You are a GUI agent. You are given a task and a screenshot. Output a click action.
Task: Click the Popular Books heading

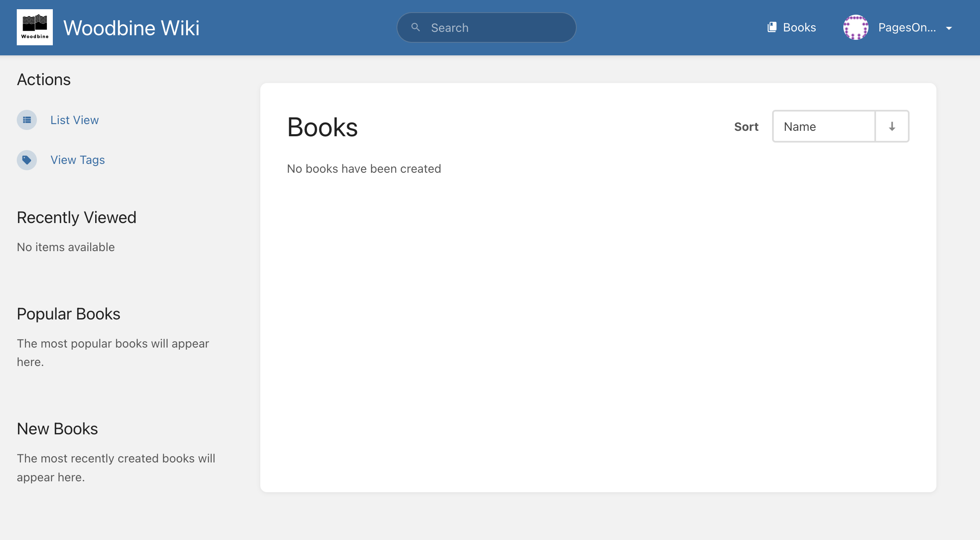(x=68, y=314)
